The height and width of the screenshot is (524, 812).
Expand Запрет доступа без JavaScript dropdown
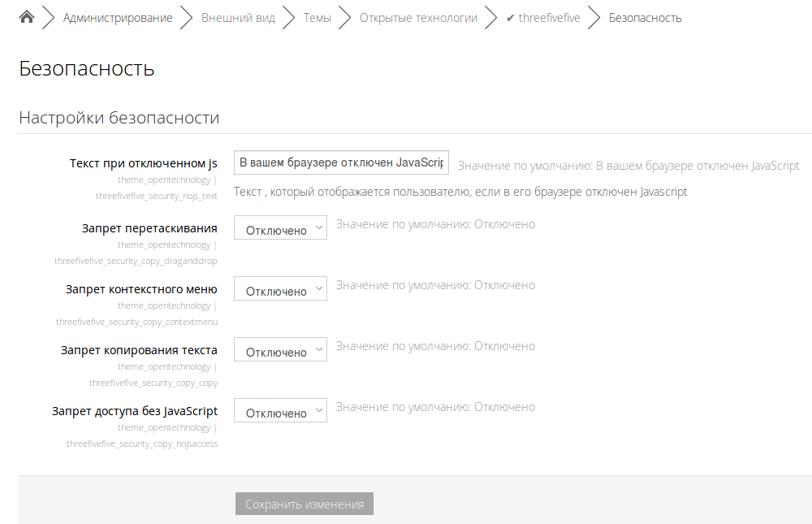[x=280, y=413]
